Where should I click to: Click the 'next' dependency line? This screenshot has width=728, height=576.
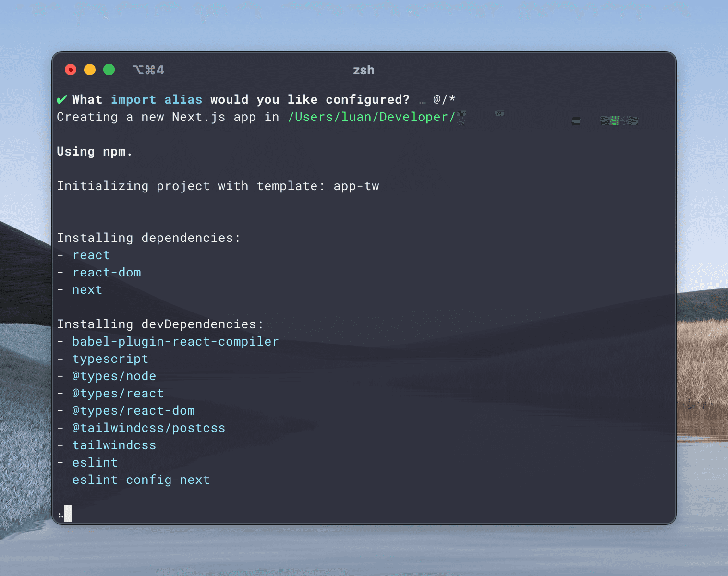click(x=87, y=290)
